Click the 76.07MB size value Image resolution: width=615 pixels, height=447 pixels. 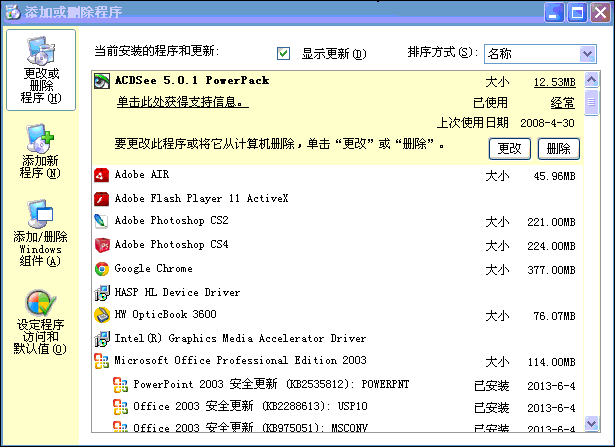554,316
